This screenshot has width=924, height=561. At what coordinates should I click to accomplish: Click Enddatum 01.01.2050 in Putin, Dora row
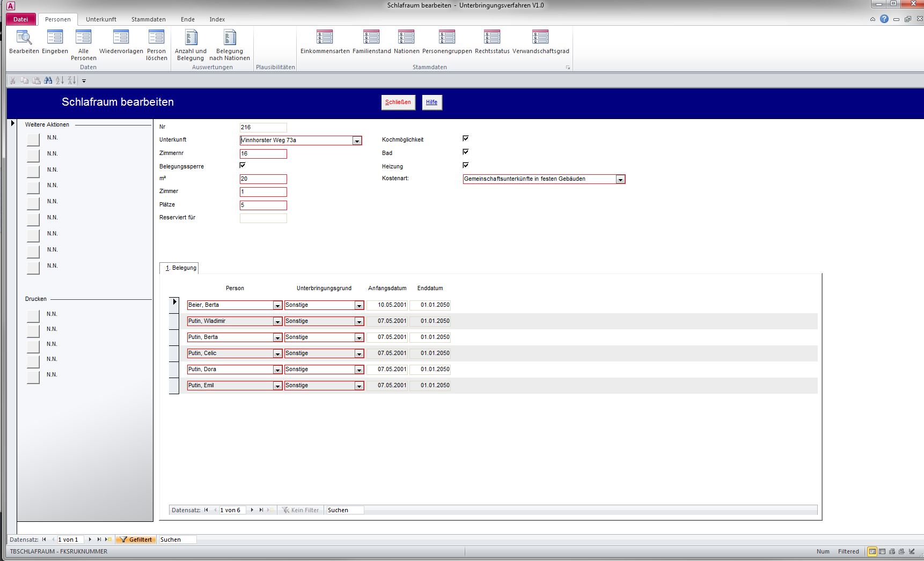(x=430, y=370)
